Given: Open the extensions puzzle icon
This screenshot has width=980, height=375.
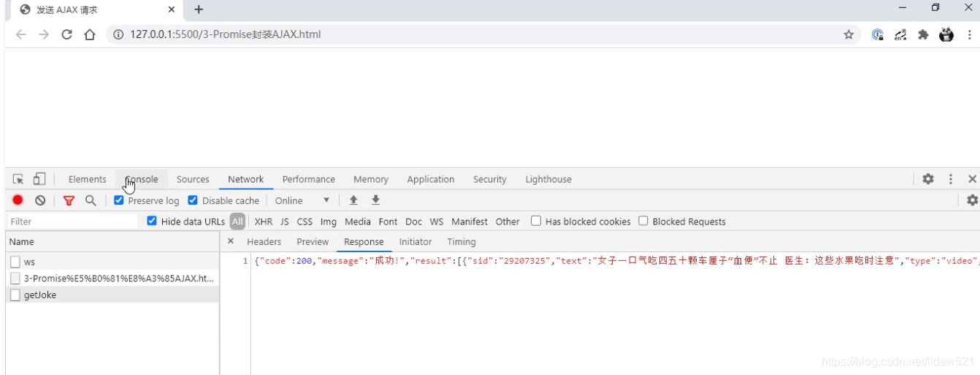Looking at the screenshot, I should click(x=923, y=34).
